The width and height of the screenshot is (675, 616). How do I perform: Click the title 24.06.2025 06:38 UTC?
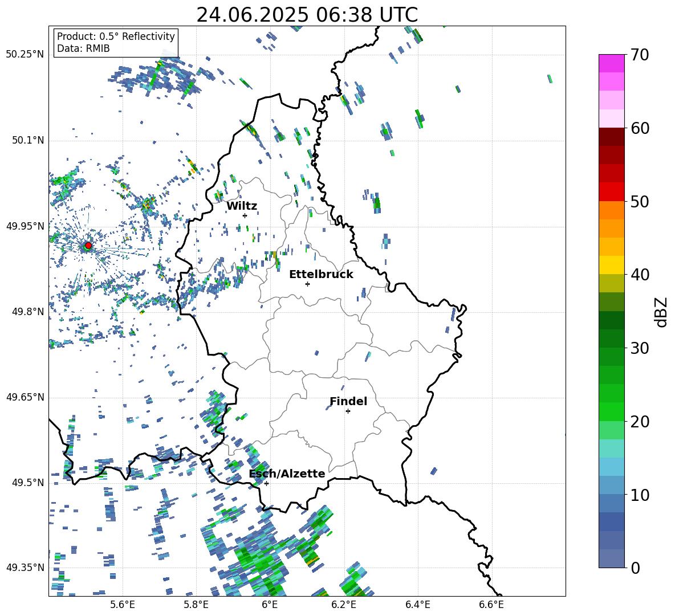307,15
